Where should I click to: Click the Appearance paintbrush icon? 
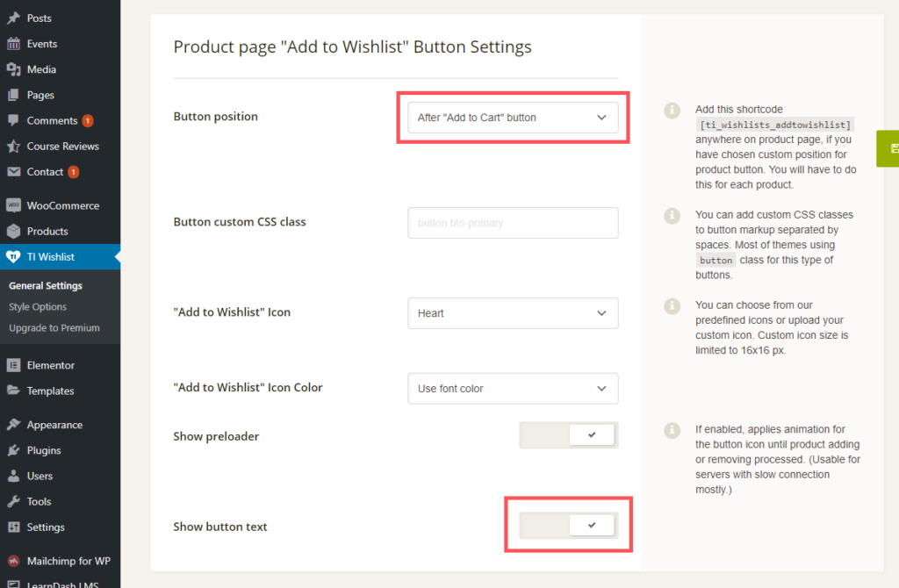pyautogui.click(x=13, y=425)
